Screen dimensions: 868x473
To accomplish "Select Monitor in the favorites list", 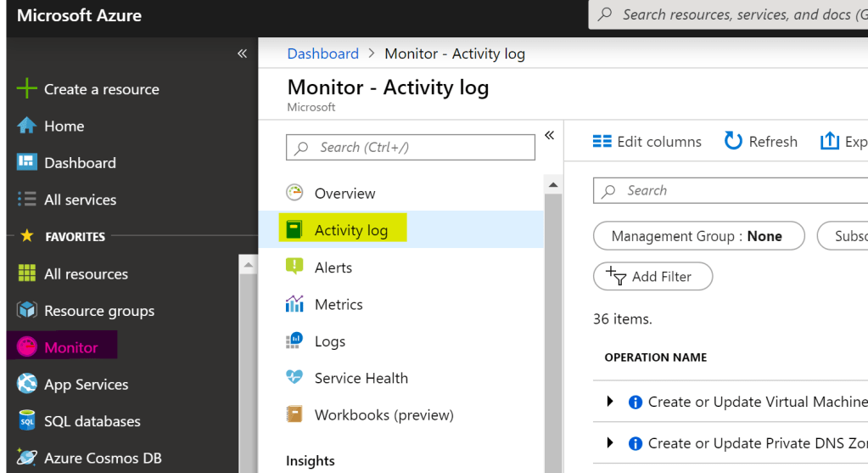I will point(70,347).
